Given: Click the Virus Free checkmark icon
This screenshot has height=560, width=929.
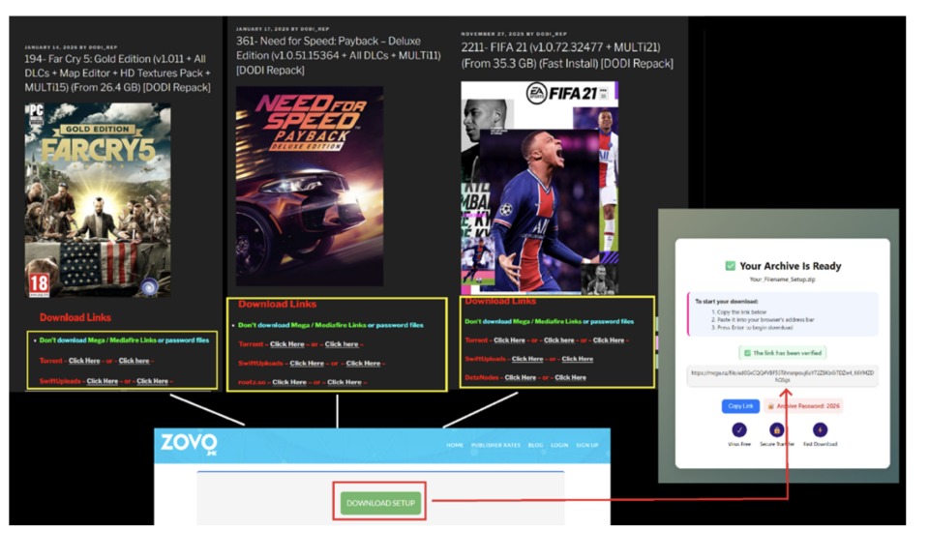Looking at the screenshot, I should [x=739, y=429].
